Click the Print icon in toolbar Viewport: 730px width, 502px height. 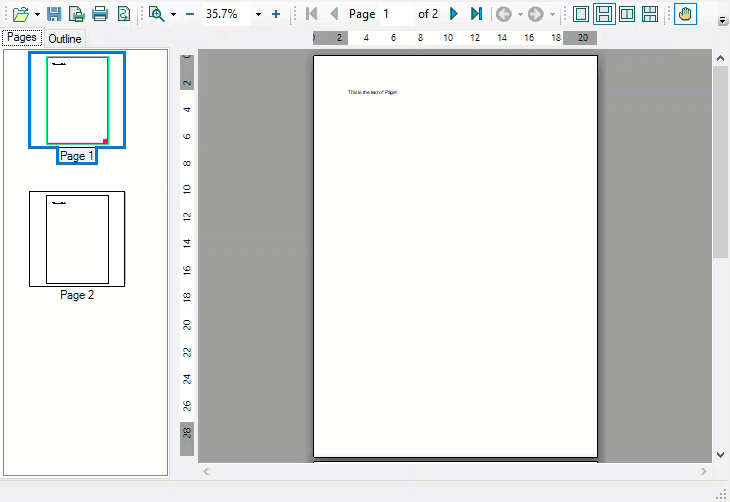pyautogui.click(x=99, y=14)
